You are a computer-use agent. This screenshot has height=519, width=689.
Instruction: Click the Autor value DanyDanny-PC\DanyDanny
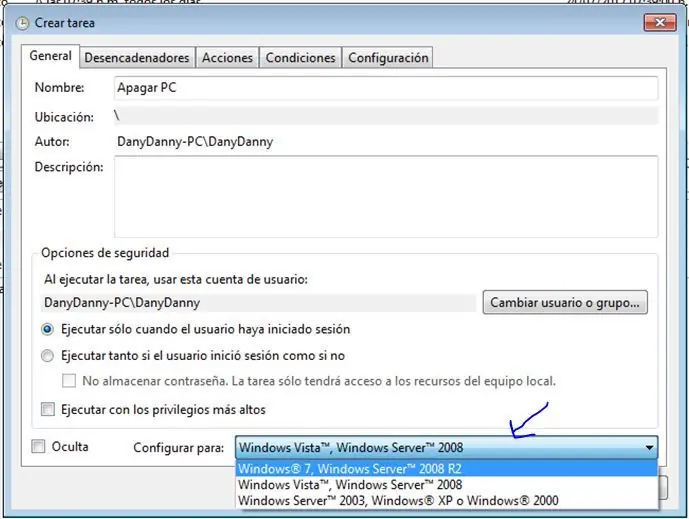[x=195, y=142]
